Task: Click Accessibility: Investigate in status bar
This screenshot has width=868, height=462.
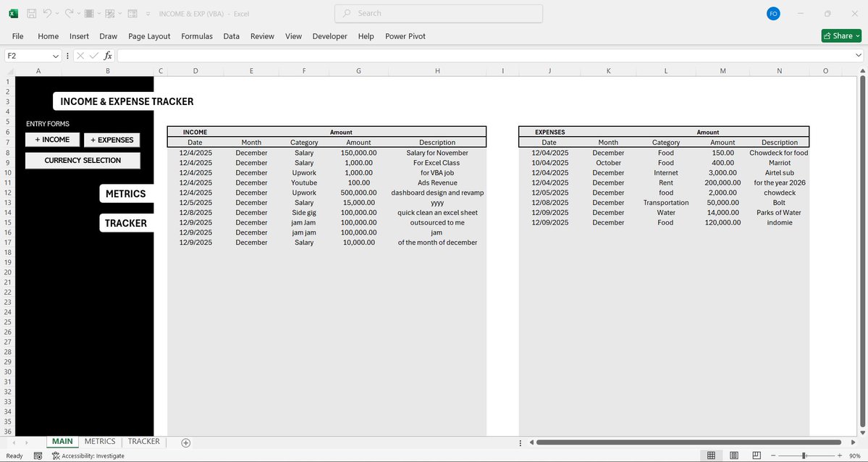Action: 88,456
